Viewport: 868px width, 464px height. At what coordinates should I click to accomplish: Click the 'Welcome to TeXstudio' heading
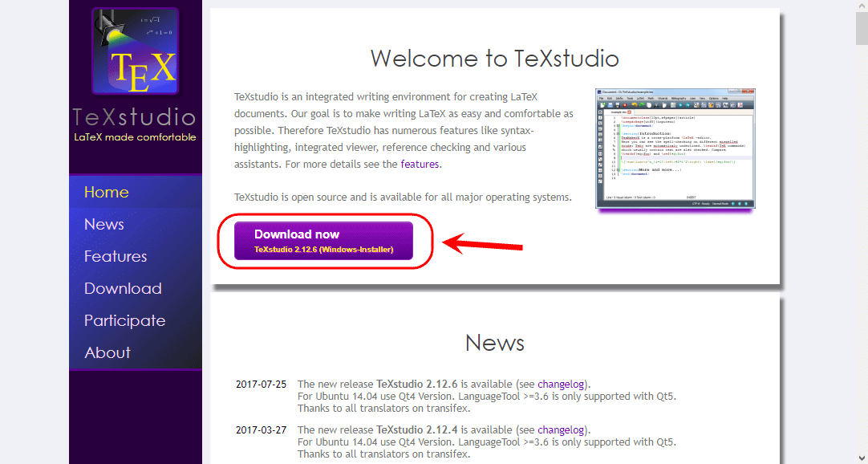pos(494,58)
